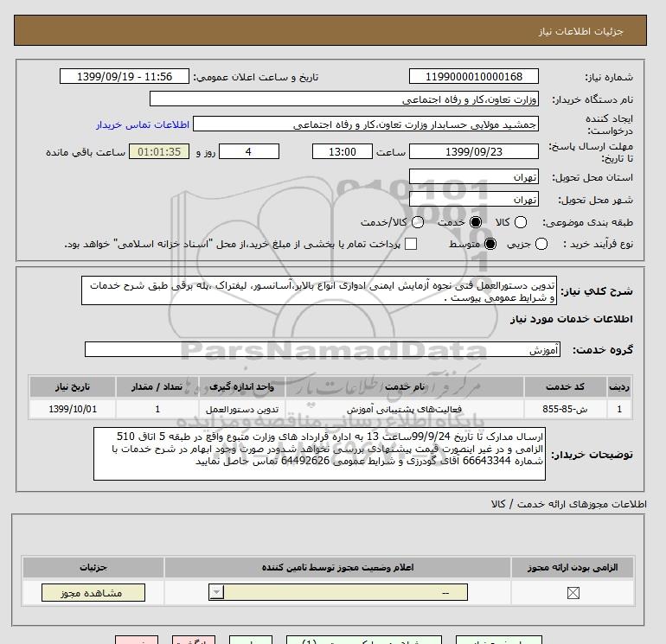Click the گروه خدمت field آموزش
Screen dimensions: 666x644
tap(323, 349)
